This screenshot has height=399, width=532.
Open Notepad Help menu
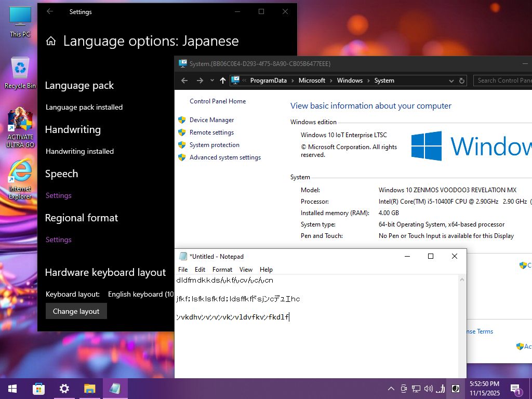pos(266,270)
